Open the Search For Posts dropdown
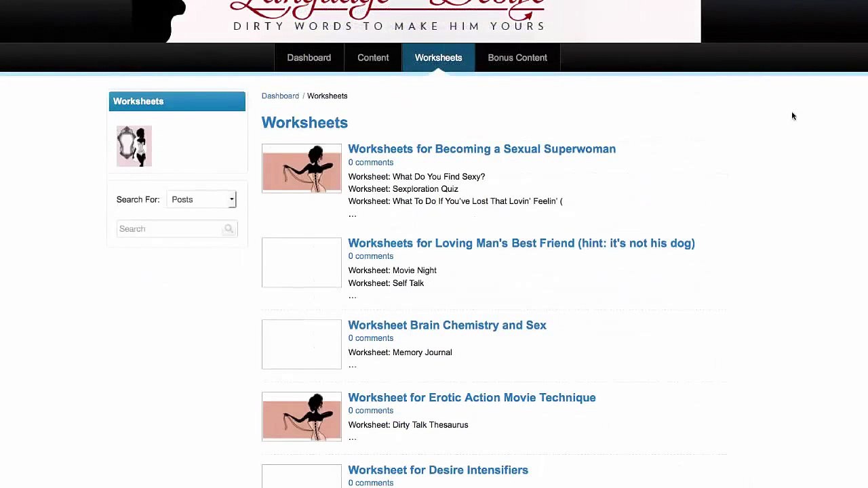Screen dimensions: 868x488 click(201, 199)
